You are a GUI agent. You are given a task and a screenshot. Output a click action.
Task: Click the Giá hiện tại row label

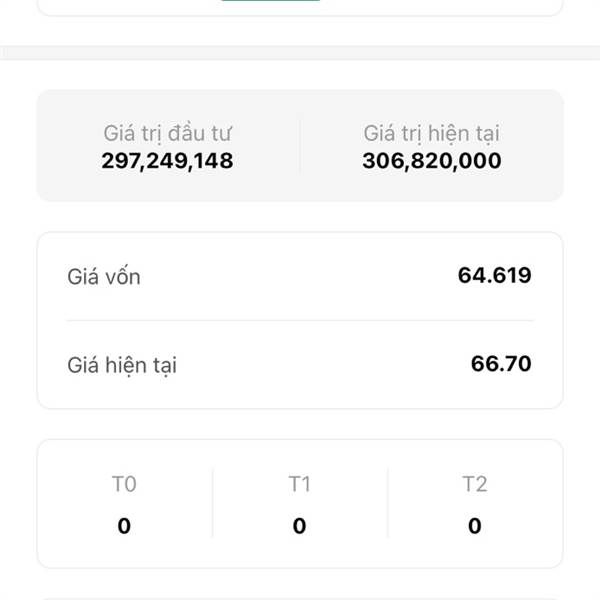[122, 365]
